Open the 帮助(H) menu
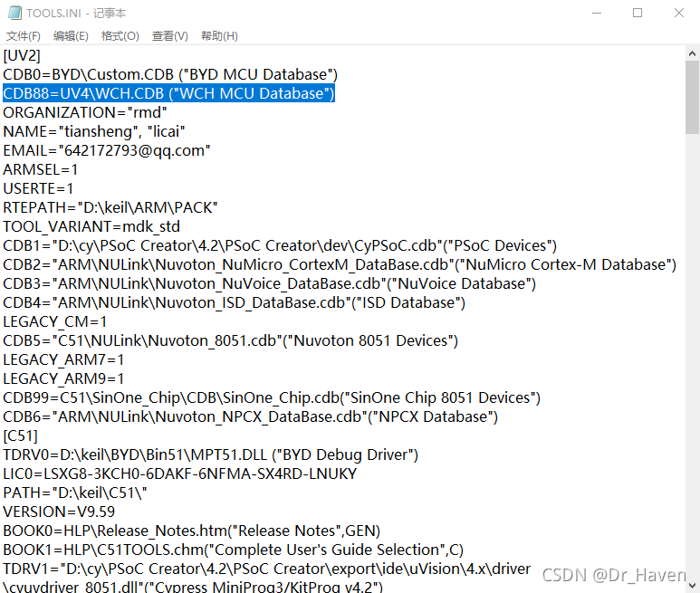This screenshot has width=700, height=593. click(x=219, y=35)
